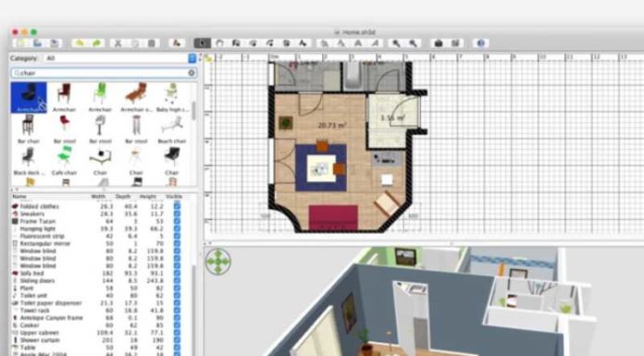Hide the Shower curtain
The width and height of the screenshot is (644, 356).
click(177, 340)
